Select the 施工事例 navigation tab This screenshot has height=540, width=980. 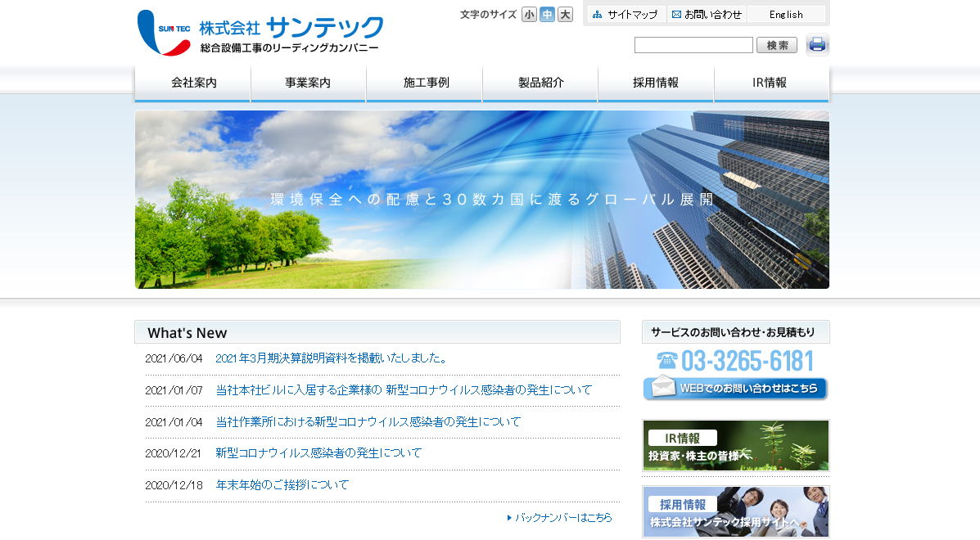pyautogui.click(x=424, y=83)
